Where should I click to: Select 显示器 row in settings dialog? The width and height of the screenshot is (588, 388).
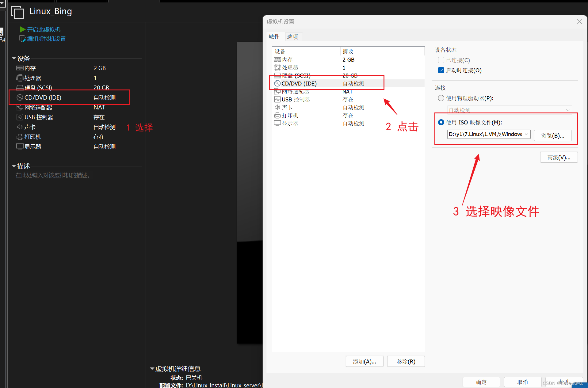tap(348, 123)
